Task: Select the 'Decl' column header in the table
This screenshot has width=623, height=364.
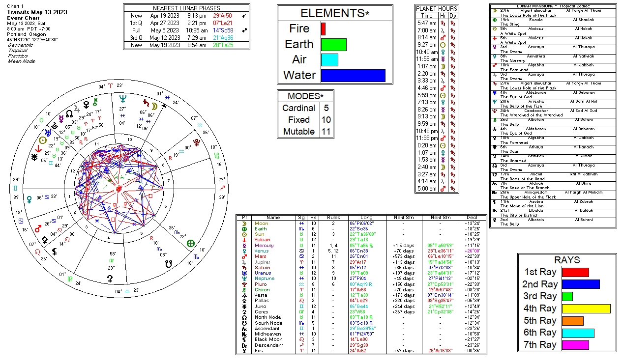Action: [474, 217]
